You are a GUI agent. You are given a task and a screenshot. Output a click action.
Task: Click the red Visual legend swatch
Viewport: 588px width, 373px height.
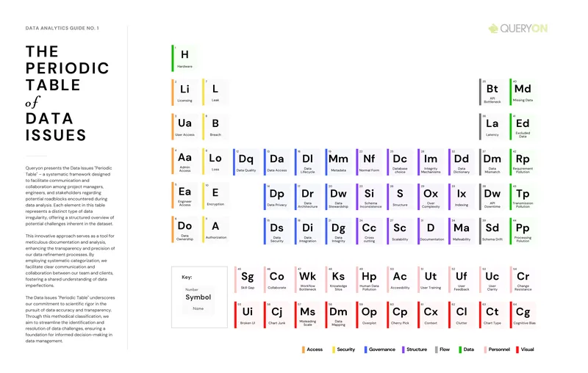pyautogui.click(x=517, y=350)
